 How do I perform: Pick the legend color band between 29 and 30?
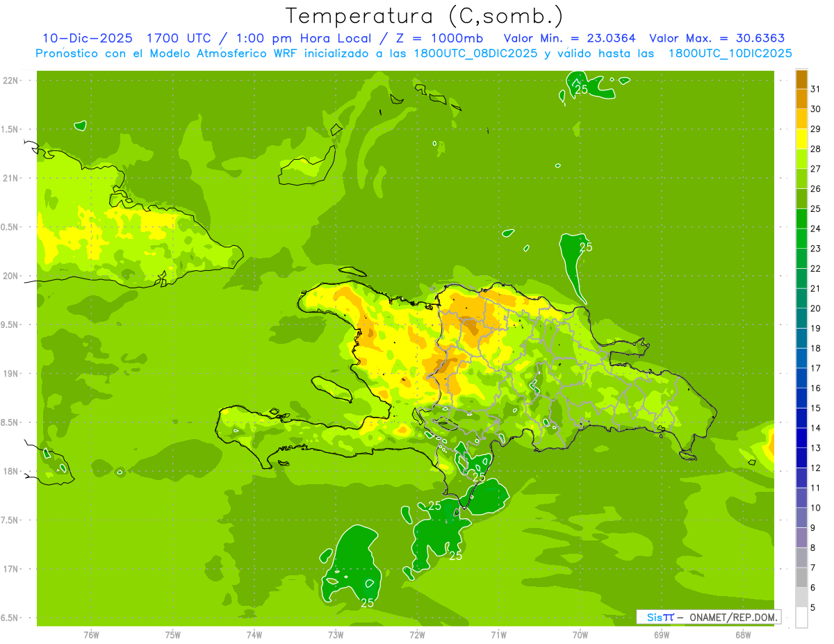801,119
